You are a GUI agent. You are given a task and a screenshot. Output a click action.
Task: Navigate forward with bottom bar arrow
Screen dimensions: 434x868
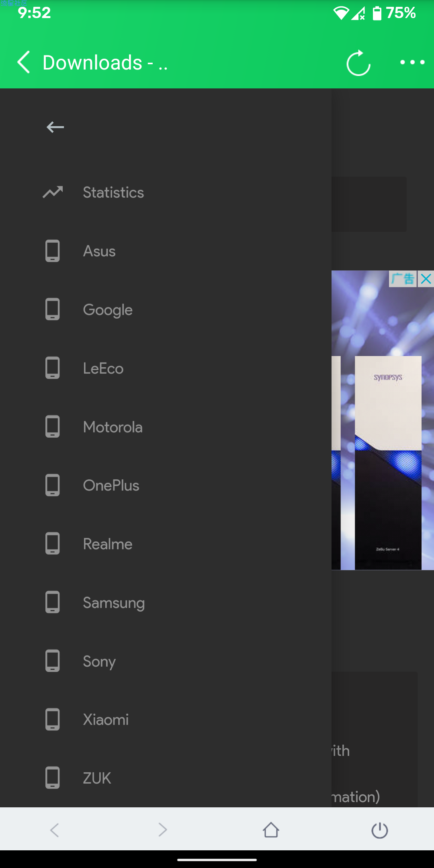(162, 829)
